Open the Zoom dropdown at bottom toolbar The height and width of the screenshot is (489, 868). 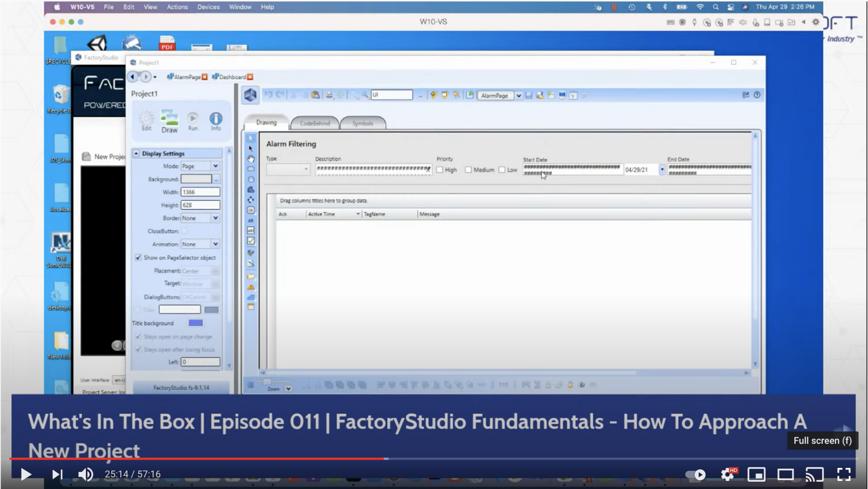(288, 389)
